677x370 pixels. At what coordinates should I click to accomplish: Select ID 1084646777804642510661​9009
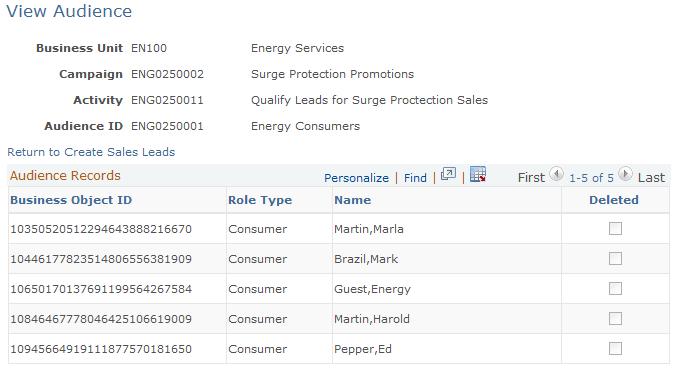click(x=101, y=319)
